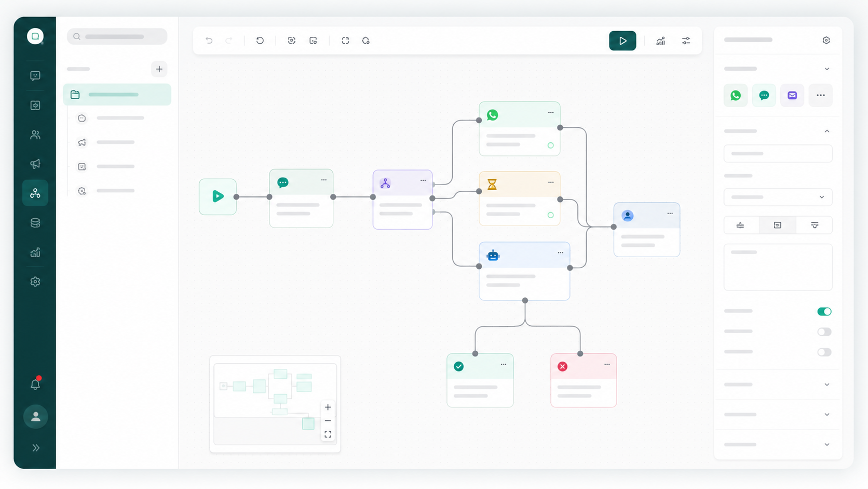
Task: Open the dropdown select in right panel
Action: pos(778,197)
